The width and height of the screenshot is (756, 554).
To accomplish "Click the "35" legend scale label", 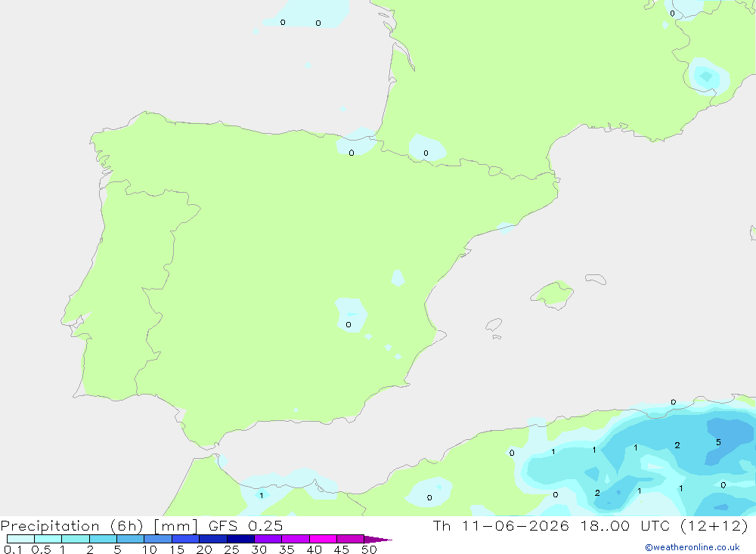I will [x=287, y=549].
